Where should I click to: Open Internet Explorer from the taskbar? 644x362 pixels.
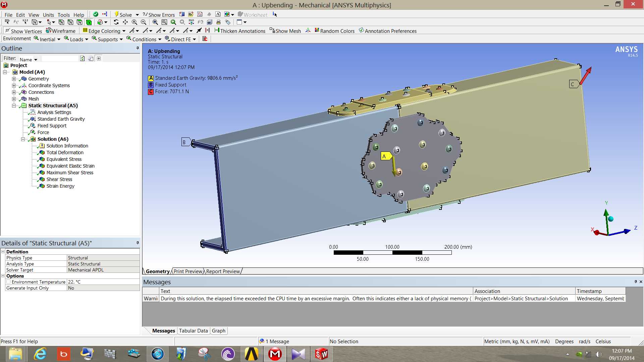(x=40, y=354)
